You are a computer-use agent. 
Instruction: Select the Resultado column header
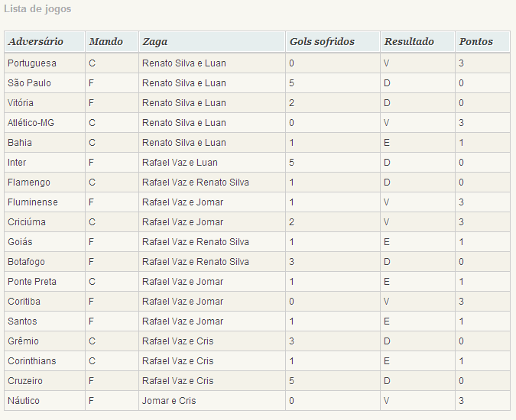(x=417, y=42)
